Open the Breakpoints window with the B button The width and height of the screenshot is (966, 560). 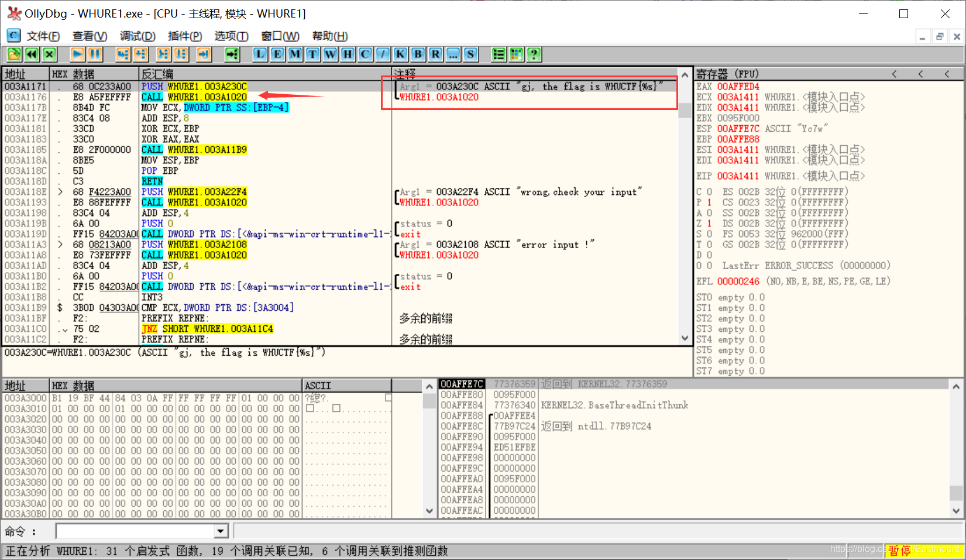pos(418,54)
